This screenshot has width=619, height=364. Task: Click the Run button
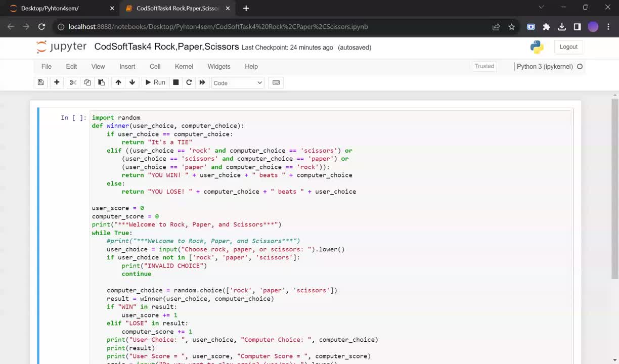(155, 82)
